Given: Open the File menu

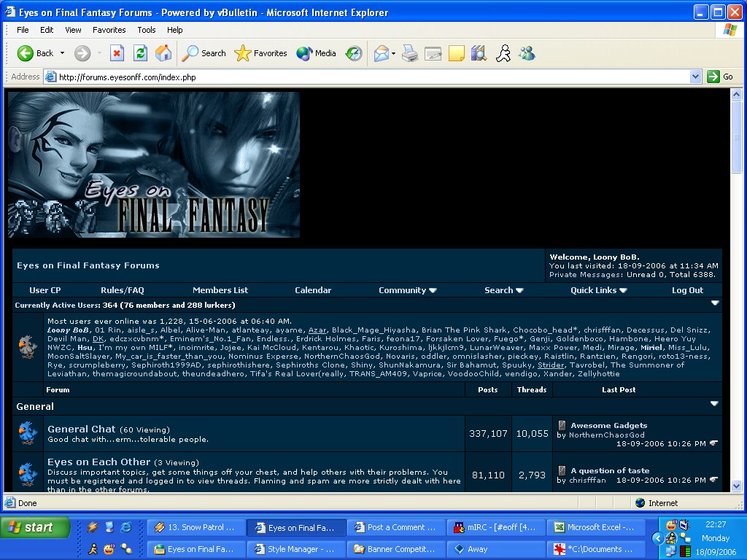Looking at the screenshot, I should [23, 29].
